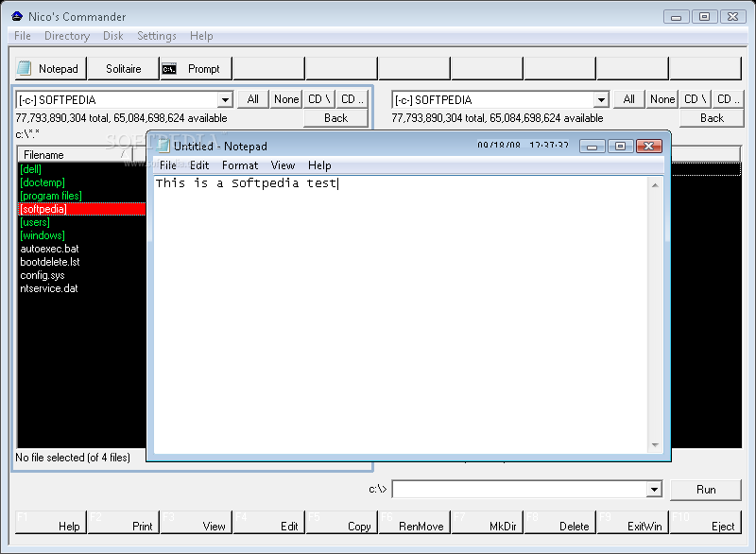The width and height of the screenshot is (756, 554).
Task: Maximize the Notepad window
Action: point(620,147)
